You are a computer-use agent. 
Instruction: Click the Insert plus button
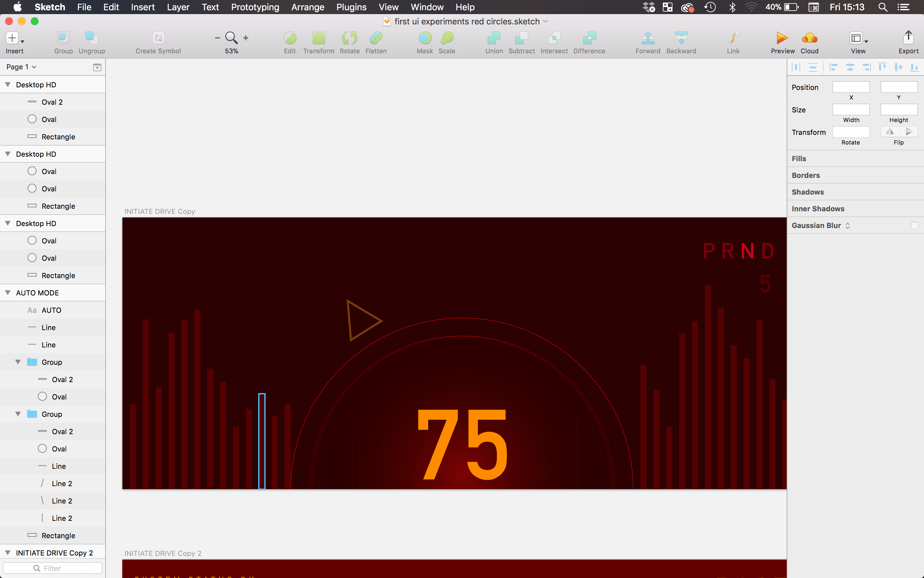(x=12, y=38)
